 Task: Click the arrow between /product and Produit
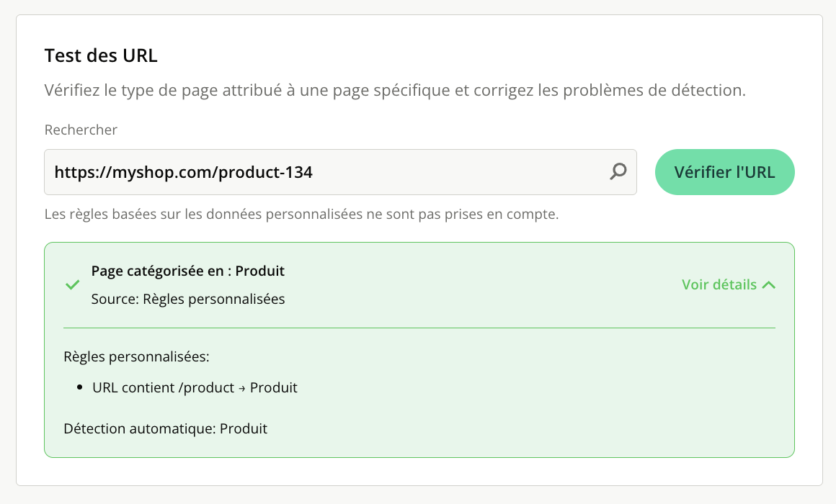click(x=243, y=389)
